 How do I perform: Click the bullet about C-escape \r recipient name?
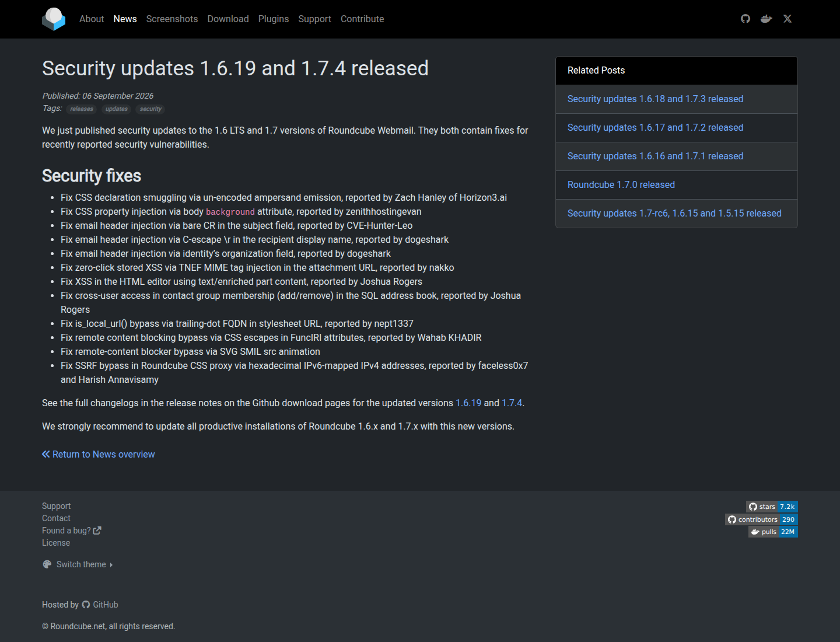254,239
